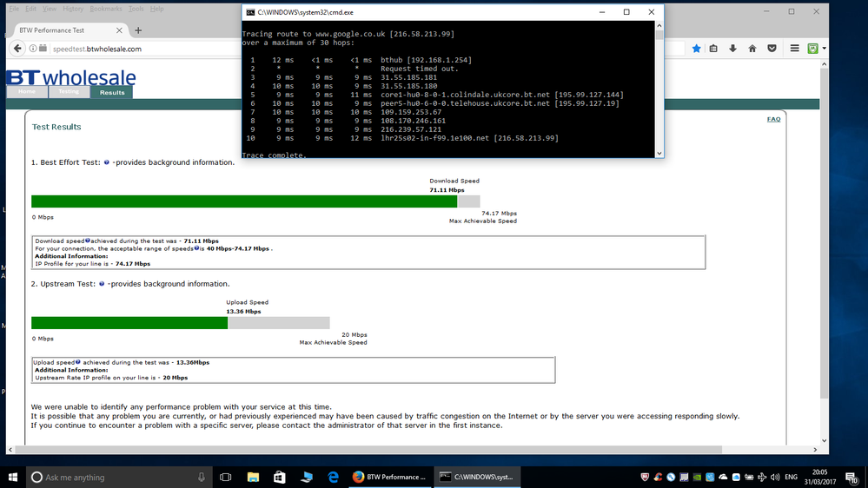Open the Tools menu in Firefox
The image size is (868, 488).
[136, 9]
